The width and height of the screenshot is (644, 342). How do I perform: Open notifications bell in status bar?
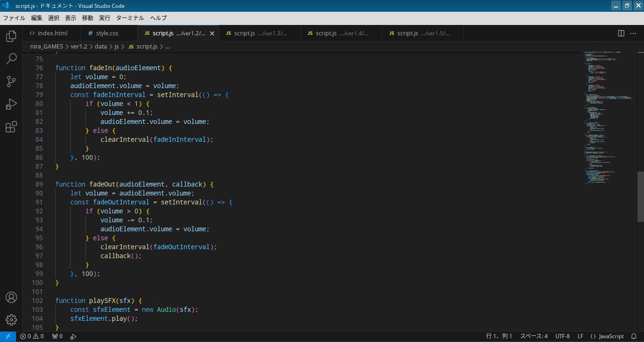click(x=634, y=336)
